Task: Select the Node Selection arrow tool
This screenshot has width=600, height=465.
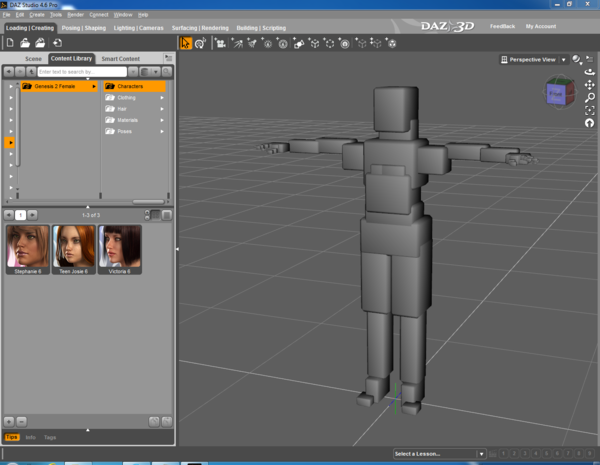Action: pyautogui.click(x=186, y=43)
